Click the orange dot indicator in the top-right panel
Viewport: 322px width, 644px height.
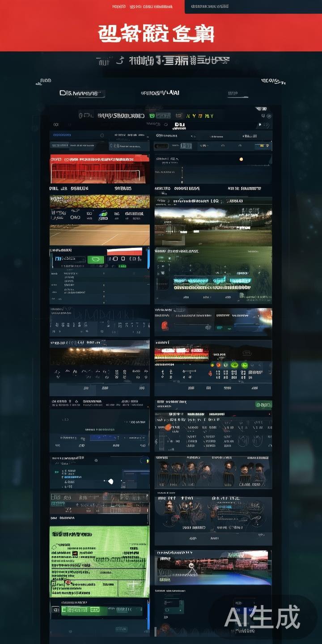pyautogui.click(x=241, y=159)
